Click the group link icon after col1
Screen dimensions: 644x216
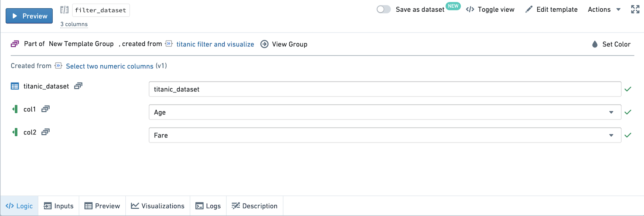pos(45,109)
